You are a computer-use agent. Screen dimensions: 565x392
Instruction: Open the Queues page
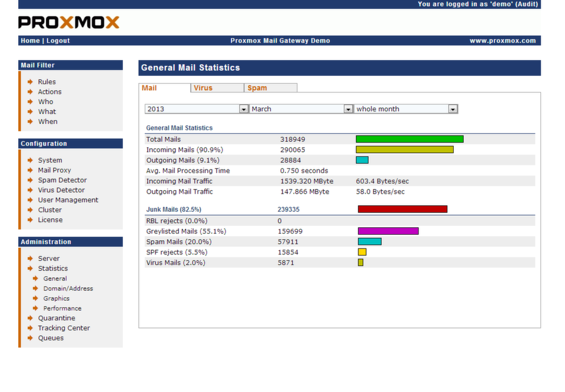pos(51,338)
